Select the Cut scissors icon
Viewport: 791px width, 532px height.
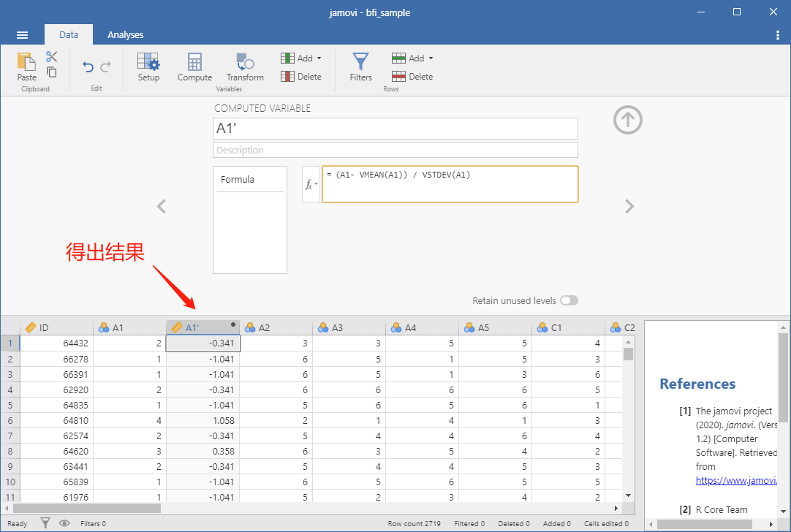click(51, 56)
